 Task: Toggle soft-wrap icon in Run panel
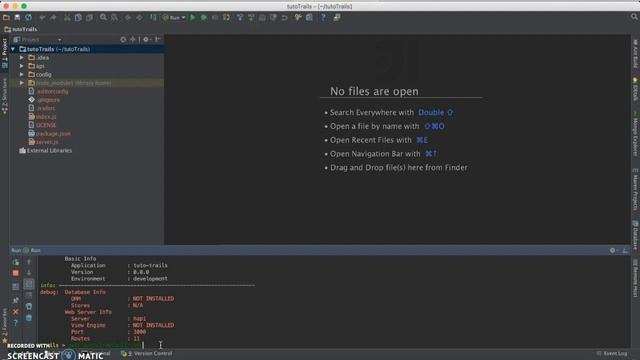coord(29,284)
